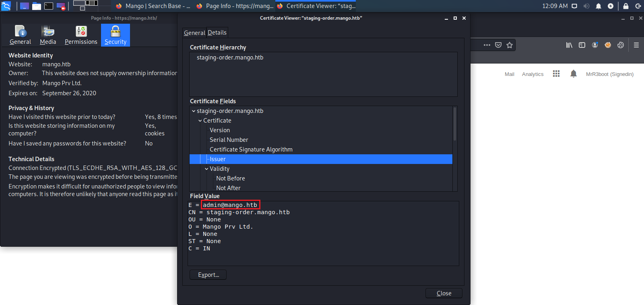
Task: Launch the file manager from panel
Action: coord(37,6)
